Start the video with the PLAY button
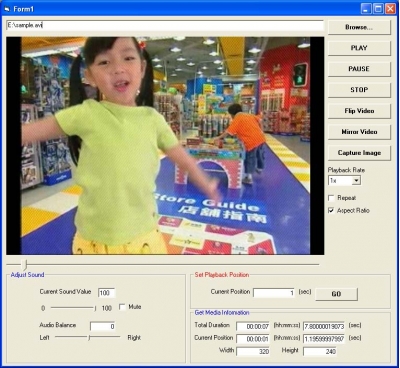The image size is (400, 368). (359, 48)
